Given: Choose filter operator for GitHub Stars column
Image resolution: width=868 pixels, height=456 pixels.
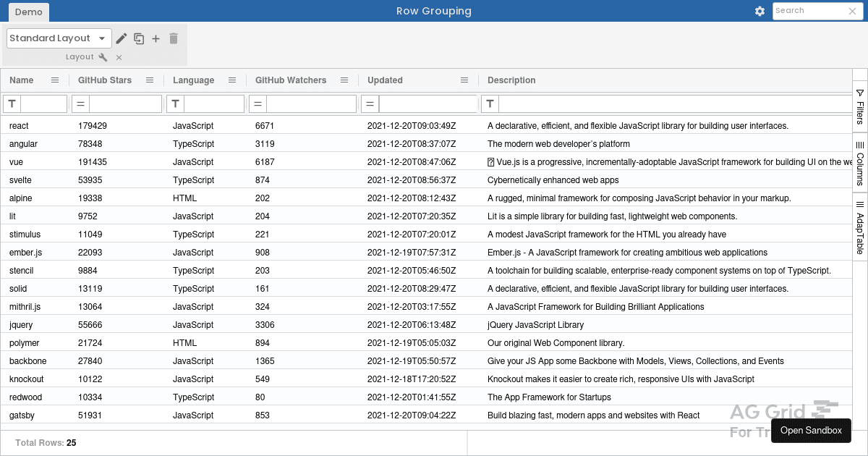Looking at the screenshot, I should point(81,104).
